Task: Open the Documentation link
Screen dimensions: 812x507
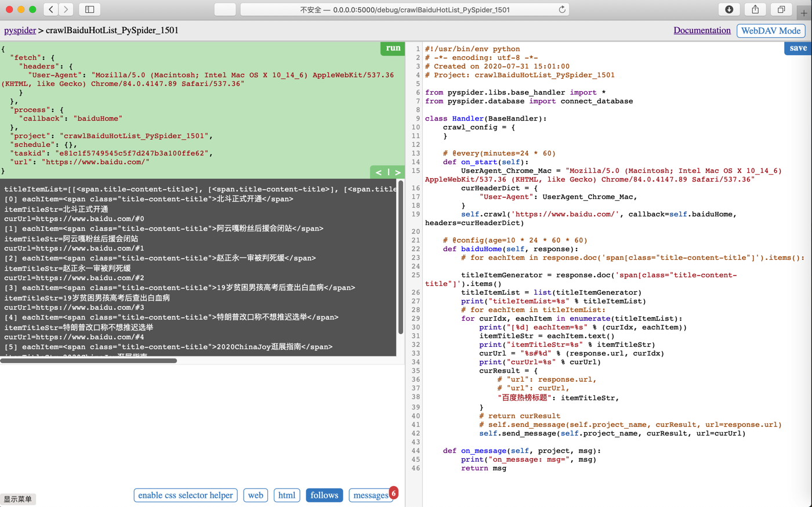Action: (702, 30)
